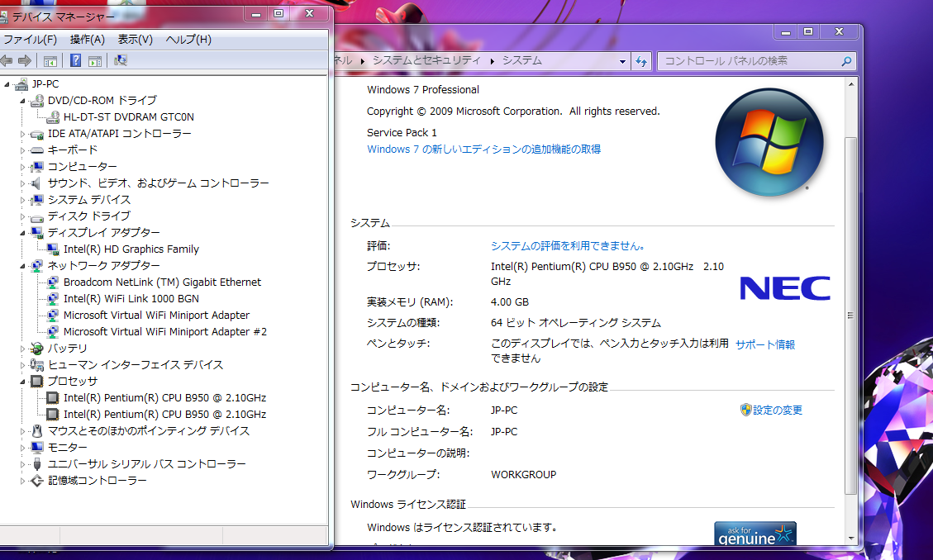Click the System window vertical scrollbar thumb
Image resolution: width=933 pixels, height=560 pixels.
tap(851, 315)
